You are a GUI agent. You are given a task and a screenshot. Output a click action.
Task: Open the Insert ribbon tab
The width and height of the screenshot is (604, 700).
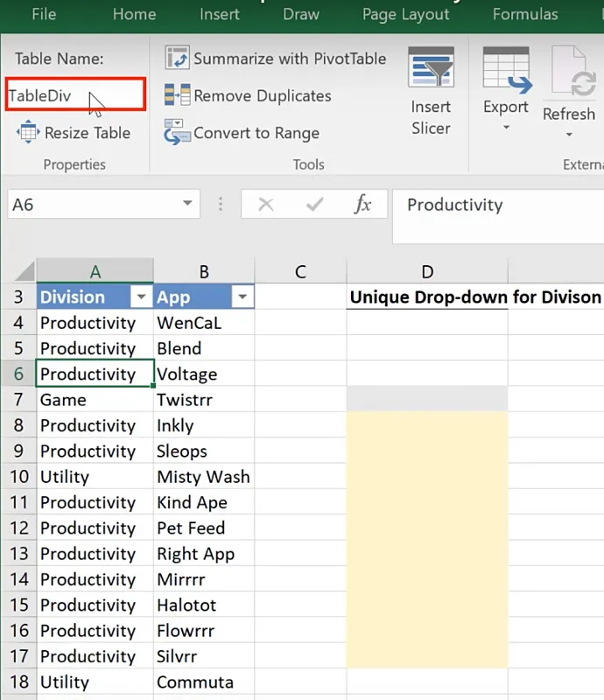[x=220, y=14]
